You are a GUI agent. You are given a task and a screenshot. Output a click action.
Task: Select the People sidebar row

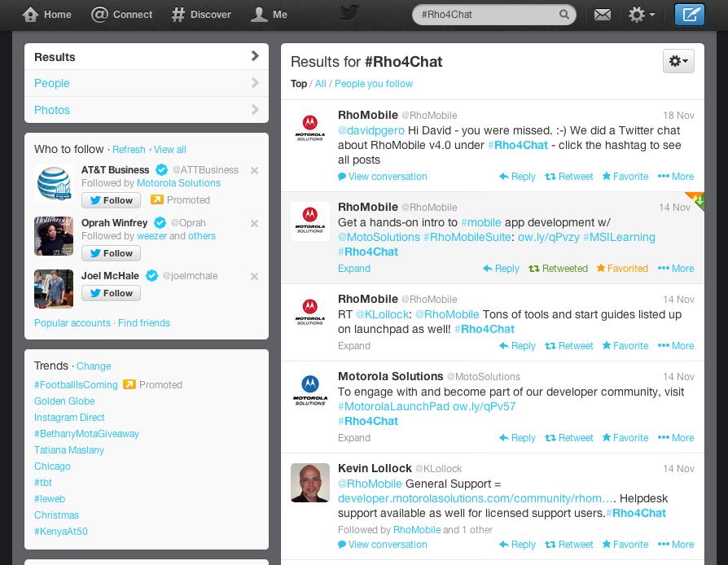pyautogui.click(x=147, y=83)
